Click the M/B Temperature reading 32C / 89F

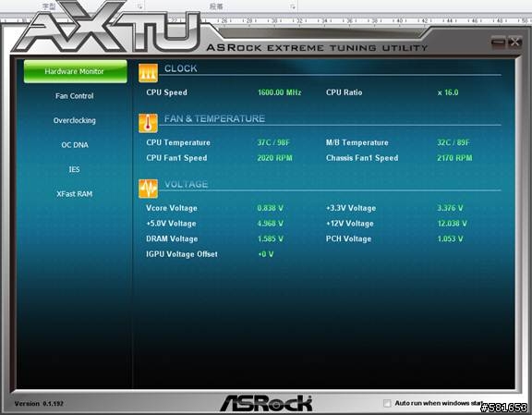(453, 142)
